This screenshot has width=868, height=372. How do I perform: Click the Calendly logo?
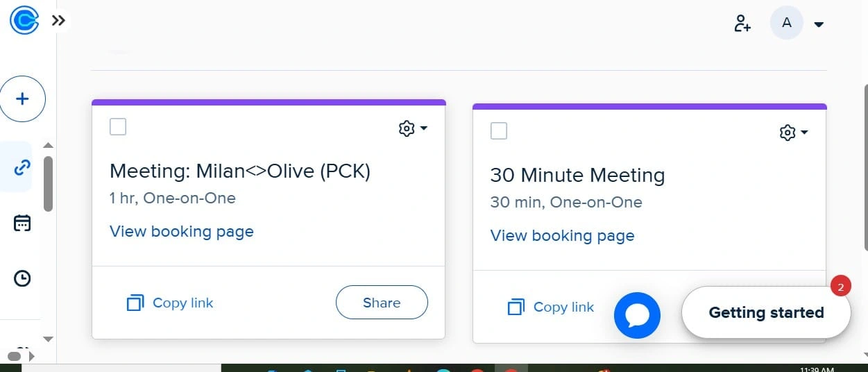[24, 21]
